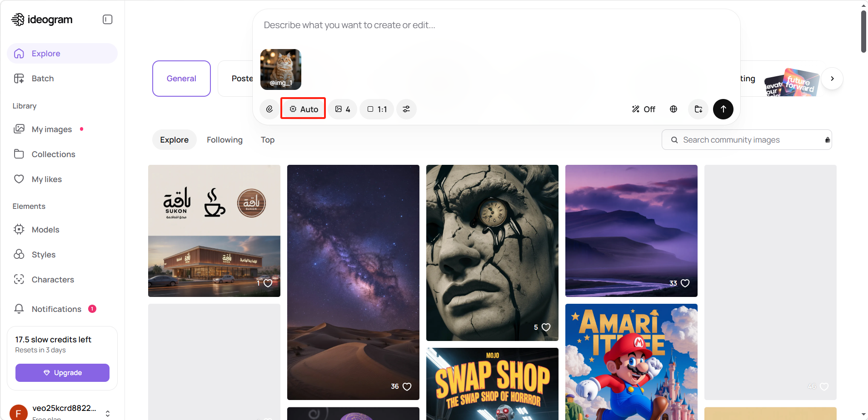The height and width of the screenshot is (420, 868).
Task: Open the Milky Way desert image
Action: pos(353,282)
